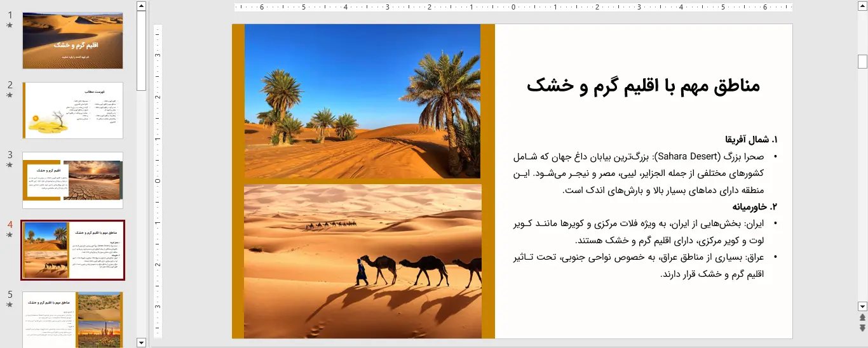Viewport: 868px width, 348px height.
Task: Click the slide title 'مناطق مهم با اقلیم گرم و خشک'
Action: (643, 86)
